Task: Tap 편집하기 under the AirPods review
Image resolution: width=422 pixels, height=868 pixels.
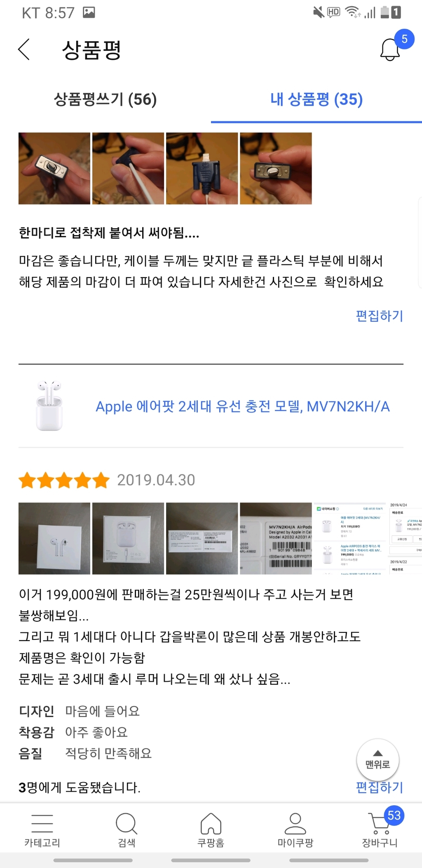Action: [380, 788]
